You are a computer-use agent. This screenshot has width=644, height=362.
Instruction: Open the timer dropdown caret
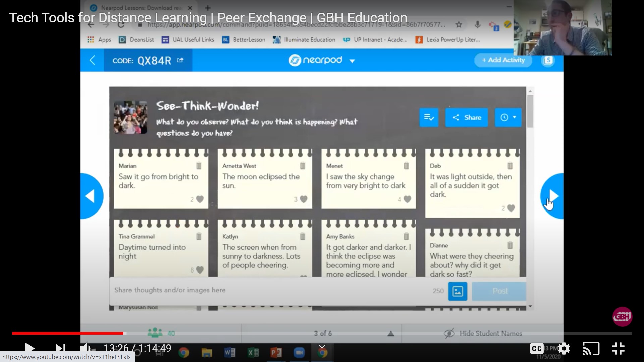[514, 117]
